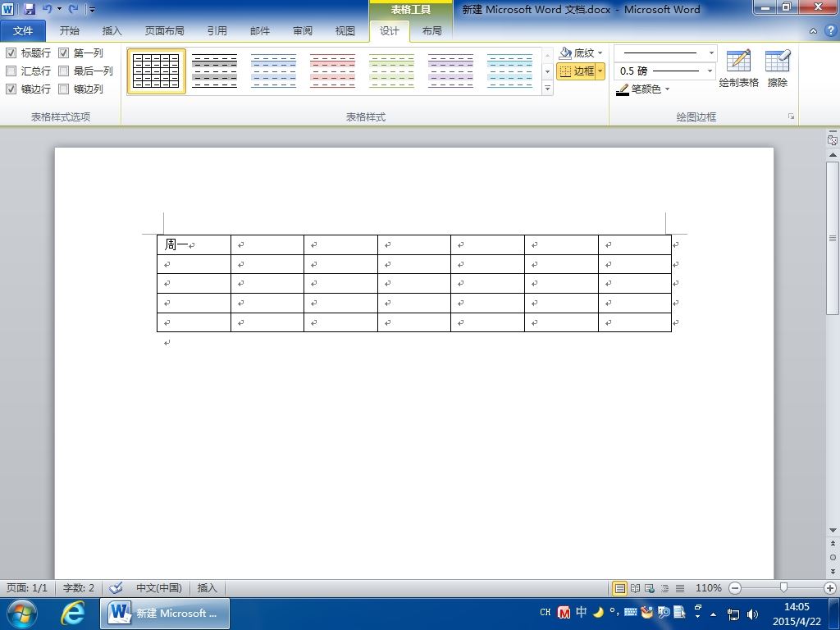Click the 字数: 2 word count button
The image size is (840, 630).
point(78,588)
